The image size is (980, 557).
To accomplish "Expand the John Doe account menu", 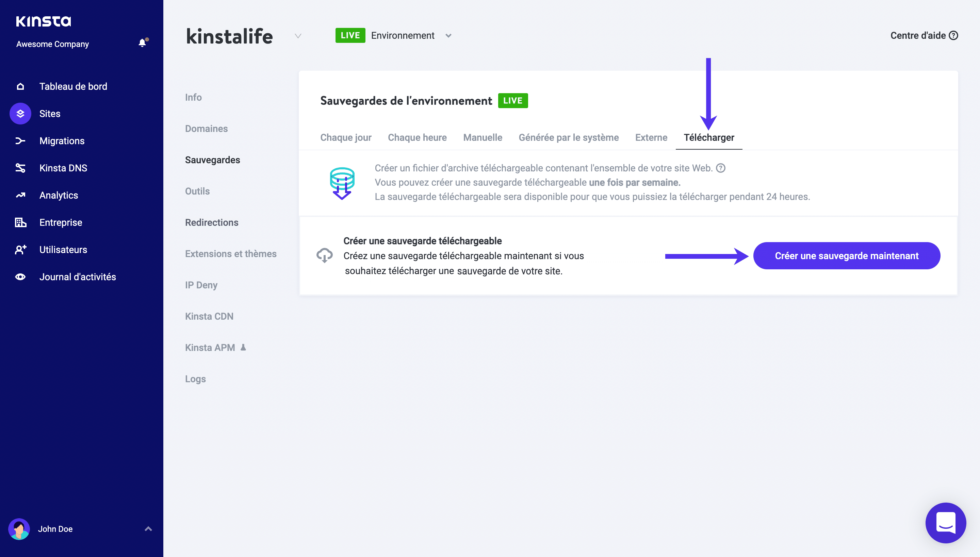I will (x=147, y=528).
